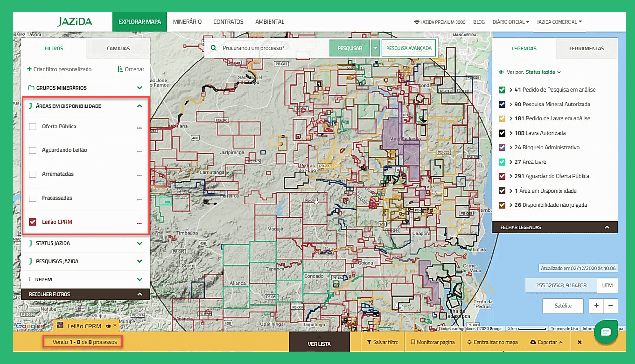
Task: Go to Ambiental menu
Action: pos(270,22)
